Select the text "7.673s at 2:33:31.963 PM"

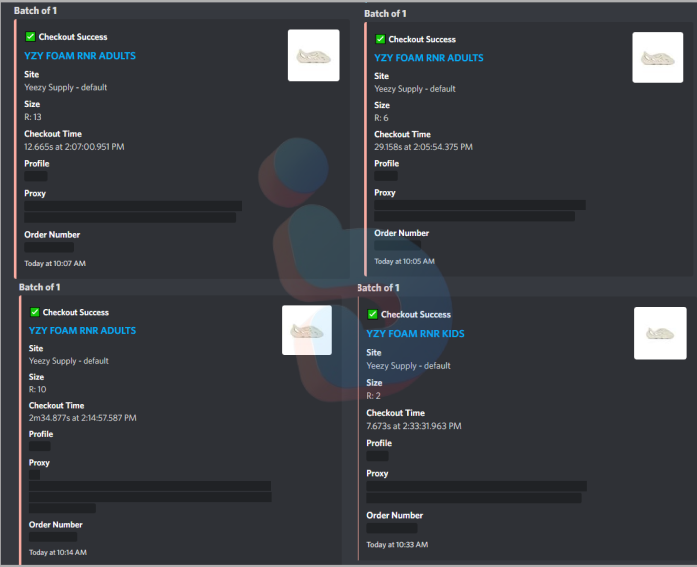click(x=414, y=426)
